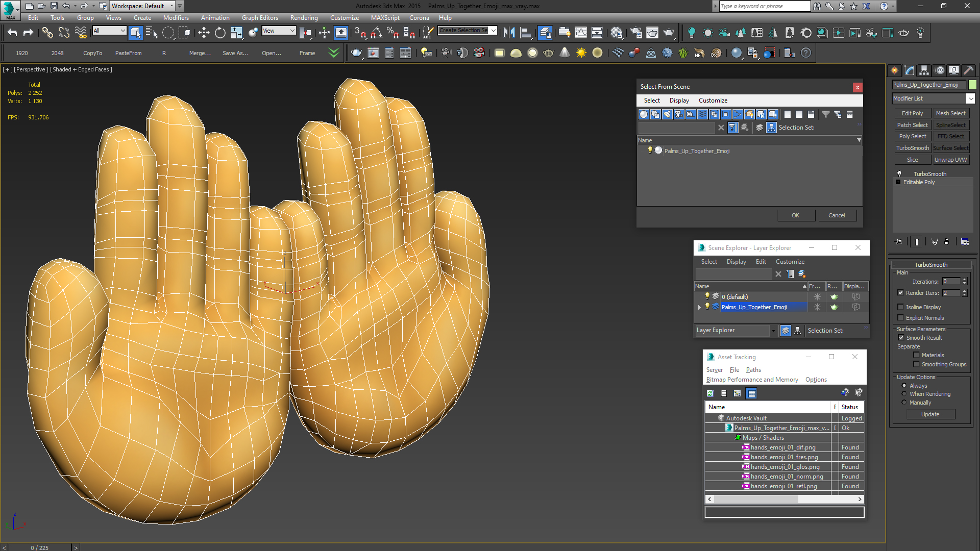Open the Modify command panel tab

(x=910, y=70)
